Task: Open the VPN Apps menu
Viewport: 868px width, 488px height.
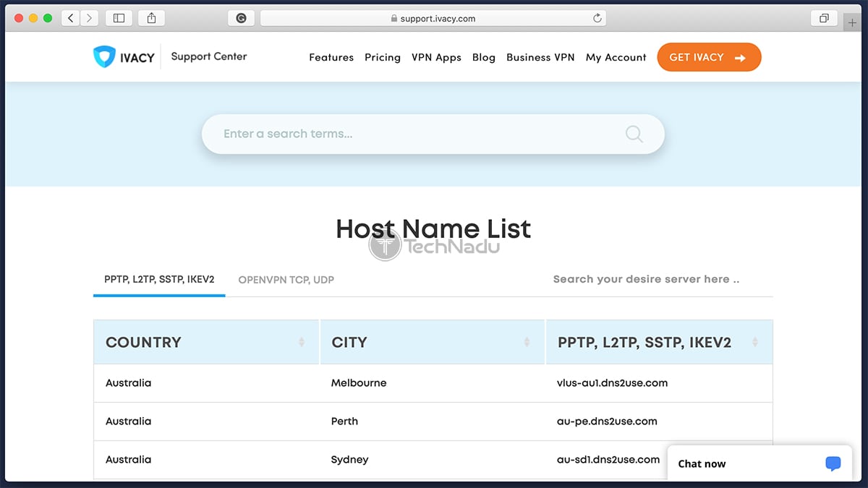Action: point(436,58)
